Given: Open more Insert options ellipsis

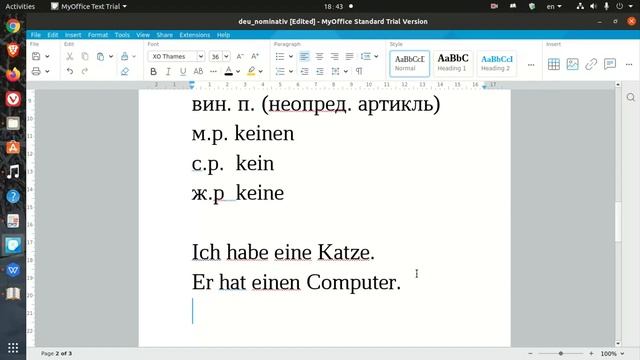Looking at the screenshot, I should pos(629,64).
